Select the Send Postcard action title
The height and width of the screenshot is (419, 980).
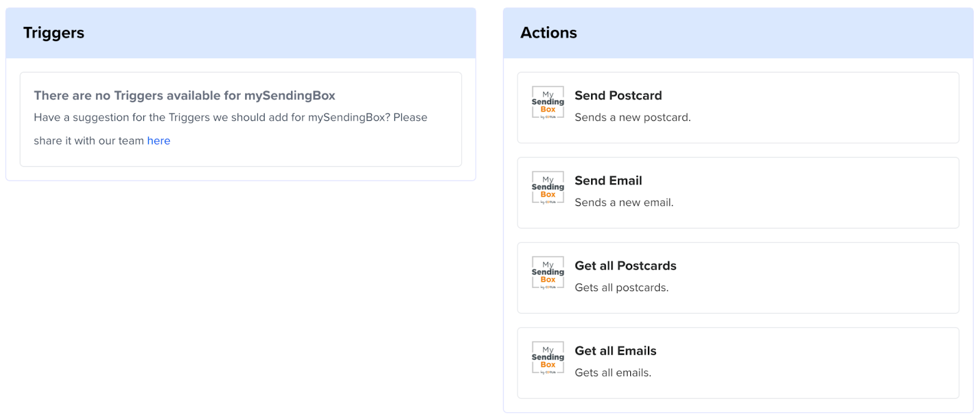[618, 96]
